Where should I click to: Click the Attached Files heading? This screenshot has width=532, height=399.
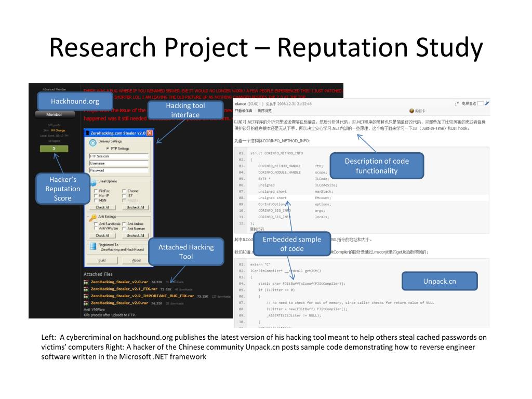click(x=98, y=274)
